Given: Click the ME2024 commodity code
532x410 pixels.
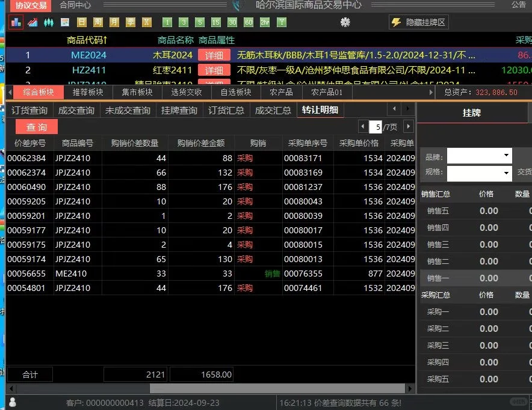Looking at the screenshot, I should [88, 55].
